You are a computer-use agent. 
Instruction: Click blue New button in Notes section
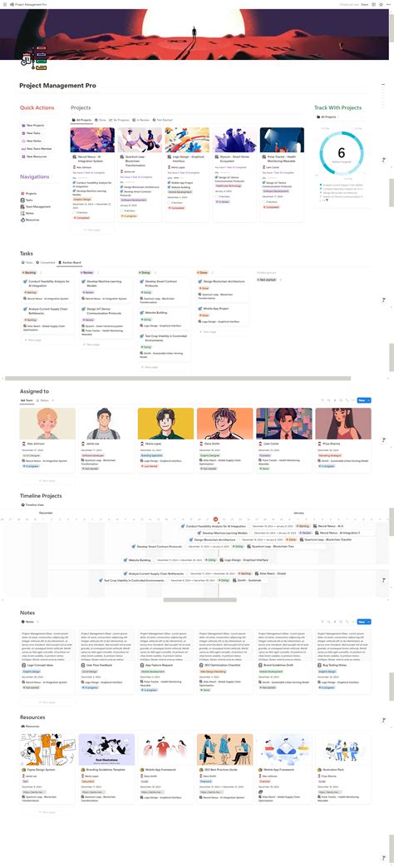click(x=363, y=622)
